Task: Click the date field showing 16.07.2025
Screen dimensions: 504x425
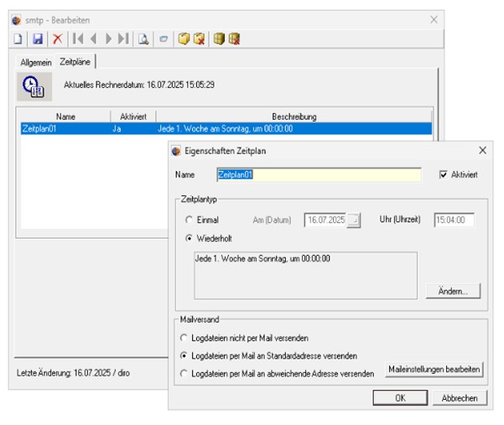Action: pyautogui.click(x=325, y=220)
